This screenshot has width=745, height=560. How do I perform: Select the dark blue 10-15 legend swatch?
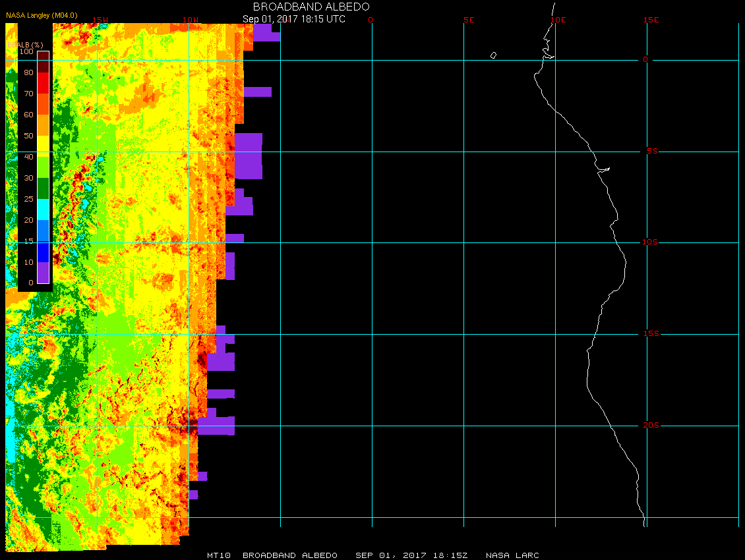44,252
